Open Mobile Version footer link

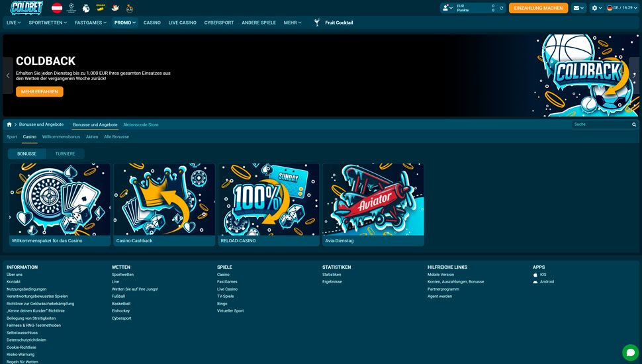click(x=441, y=275)
